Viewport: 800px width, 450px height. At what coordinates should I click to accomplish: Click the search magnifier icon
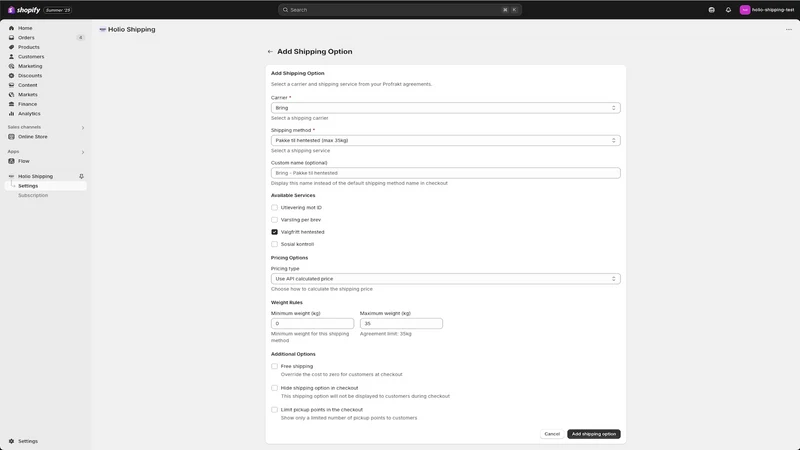285,10
